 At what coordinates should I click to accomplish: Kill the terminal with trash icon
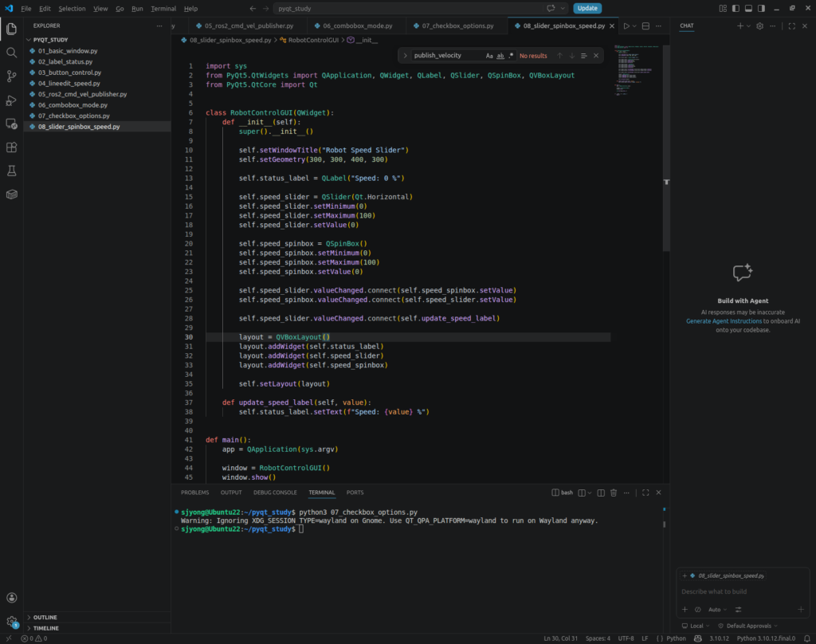(x=614, y=493)
